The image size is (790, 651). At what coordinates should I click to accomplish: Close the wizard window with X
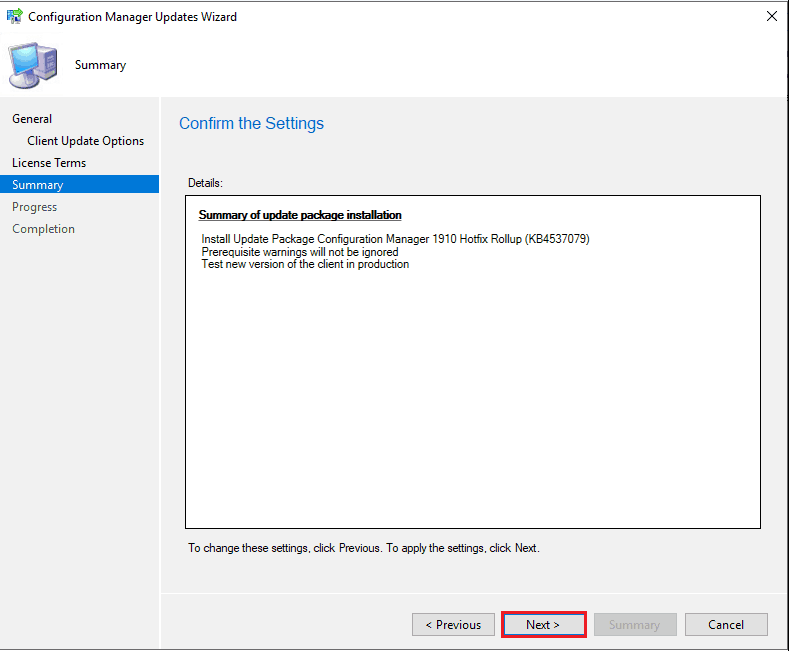pos(771,16)
